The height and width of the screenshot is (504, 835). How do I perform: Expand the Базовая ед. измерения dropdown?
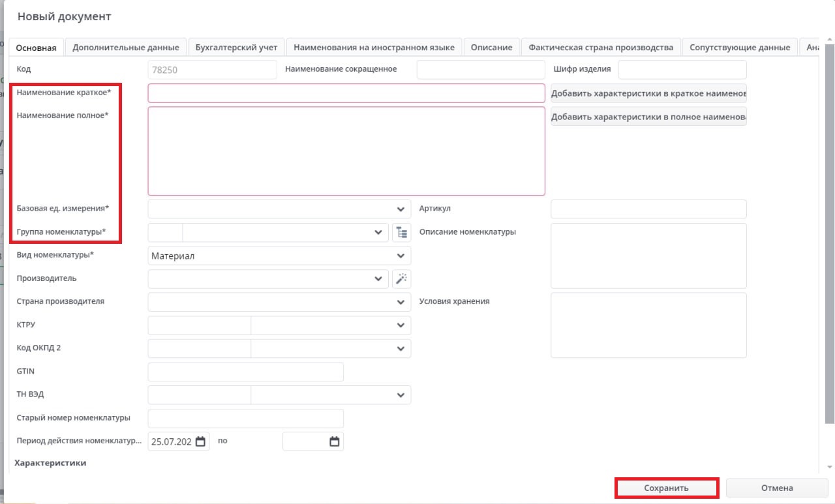pos(401,209)
